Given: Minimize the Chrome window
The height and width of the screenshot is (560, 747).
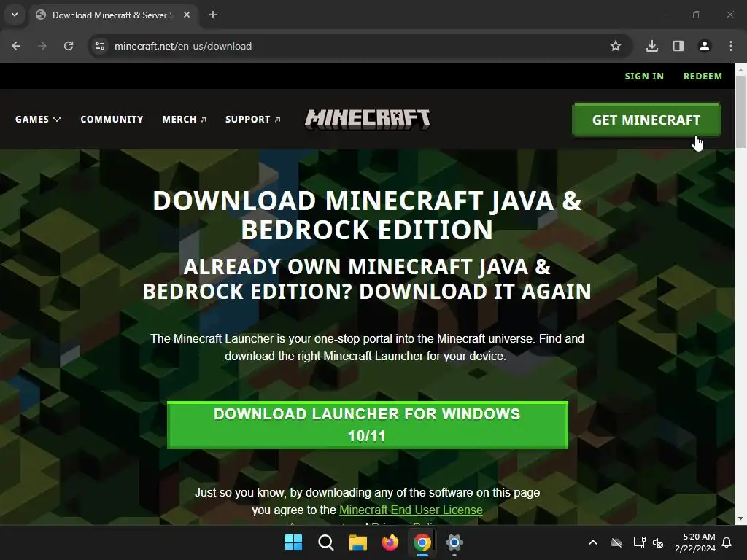Looking at the screenshot, I should [662, 15].
